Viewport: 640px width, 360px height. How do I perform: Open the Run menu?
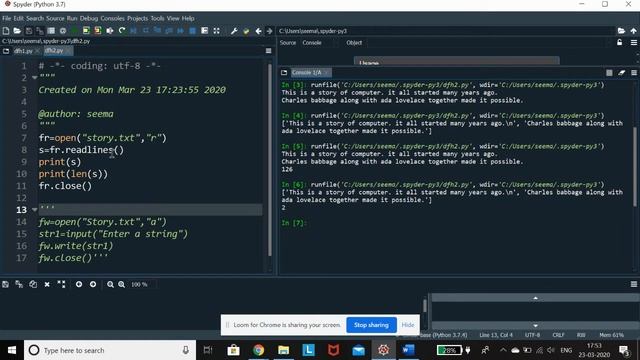click(x=72, y=18)
